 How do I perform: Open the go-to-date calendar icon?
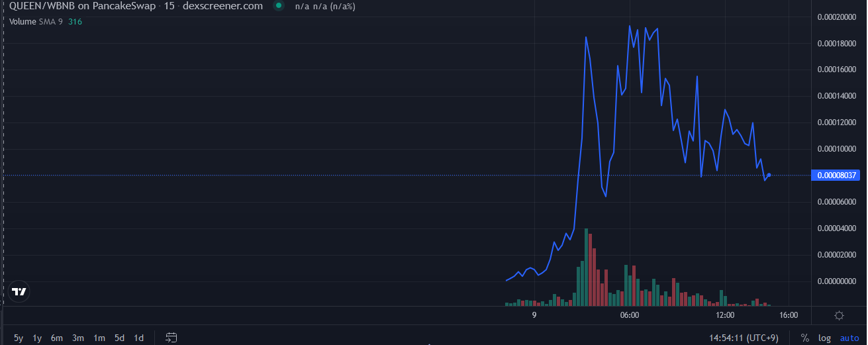pos(171,338)
